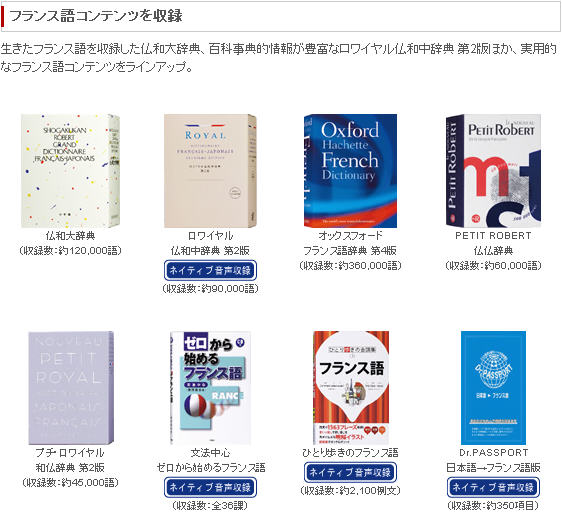The image size is (562, 526).
Task: Click the フランス語コンテンツを収録 section heading
Action: coord(96,16)
